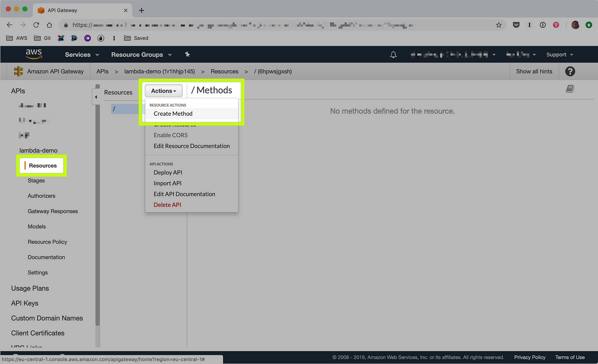The image size is (598, 364).
Task: Click the APIs breadcrumb link
Action: (x=102, y=71)
